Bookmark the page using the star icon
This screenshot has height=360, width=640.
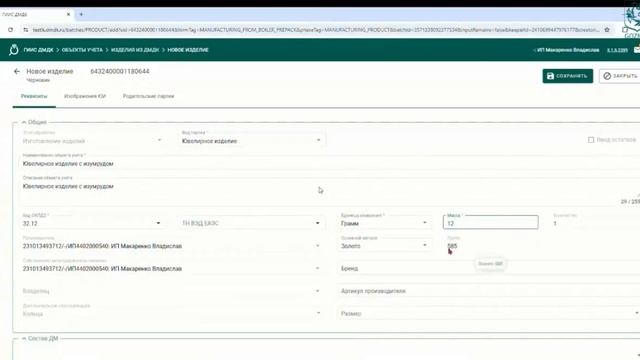(x=607, y=30)
